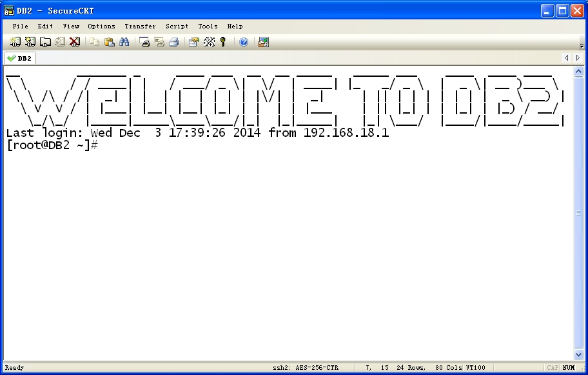Screen dimensions: 588x375
Task: Click the 192.168.18.1 address text
Action: [x=346, y=132]
